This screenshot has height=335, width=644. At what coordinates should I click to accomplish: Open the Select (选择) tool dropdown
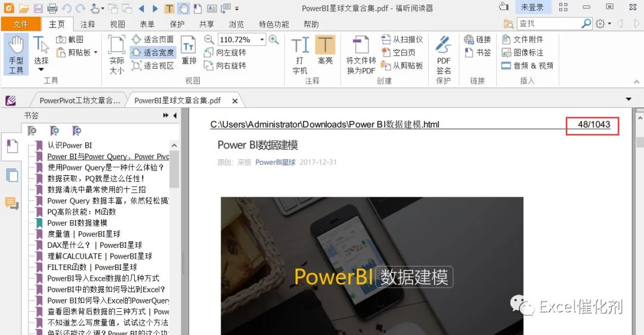coord(41,69)
